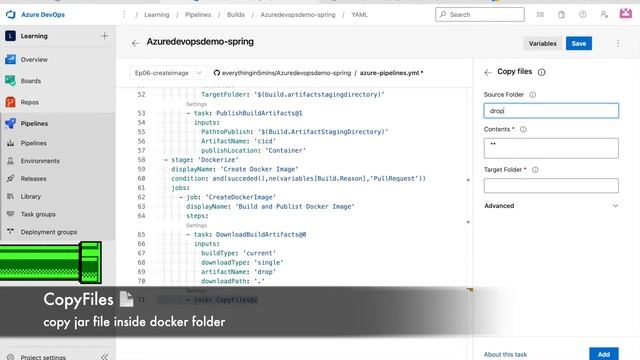640x360 pixels.
Task: Click the Pipelines sub-item icon
Action: pos(11,143)
